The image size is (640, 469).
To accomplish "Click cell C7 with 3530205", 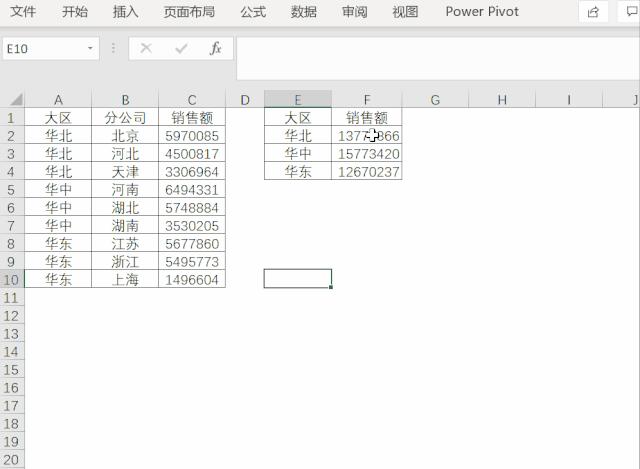I will coord(192,225).
